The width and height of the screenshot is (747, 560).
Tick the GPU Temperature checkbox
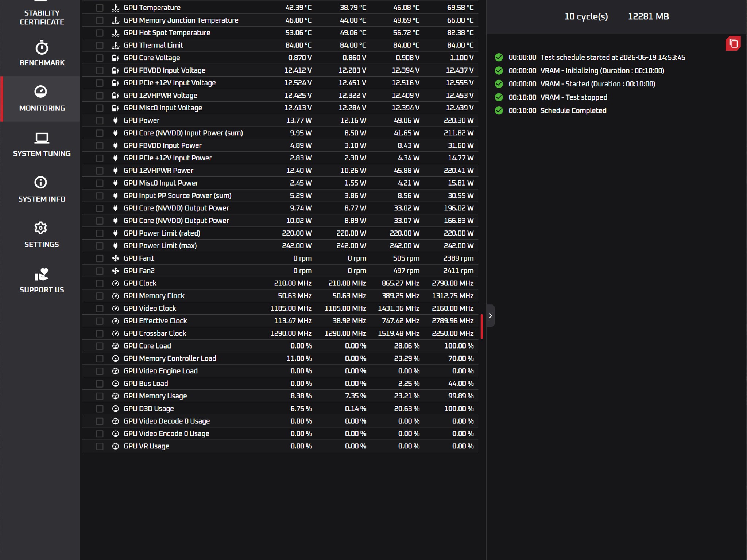coord(100,8)
